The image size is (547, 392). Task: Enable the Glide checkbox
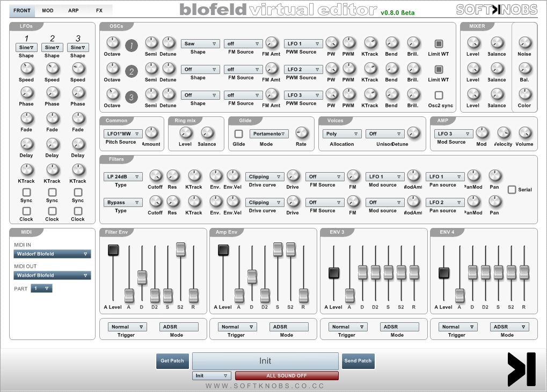(x=239, y=134)
